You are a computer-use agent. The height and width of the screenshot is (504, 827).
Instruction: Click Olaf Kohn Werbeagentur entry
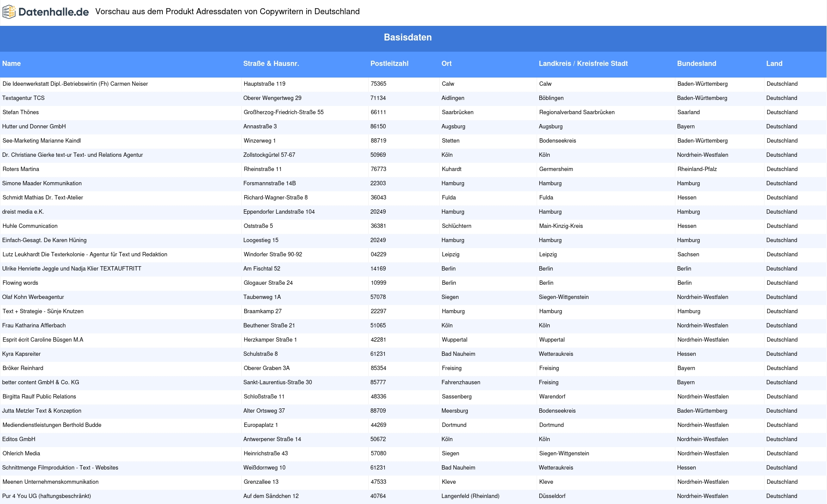[x=33, y=297]
